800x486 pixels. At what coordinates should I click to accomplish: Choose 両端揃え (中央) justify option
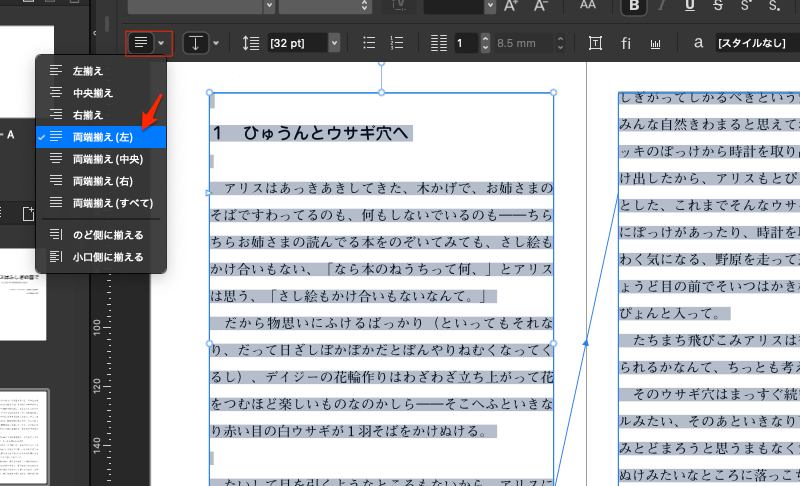pyautogui.click(x=107, y=159)
